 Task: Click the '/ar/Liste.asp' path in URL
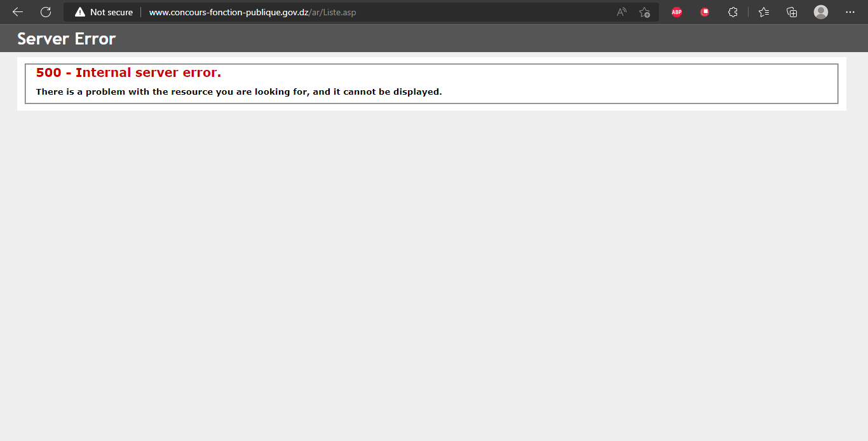point(332,12)
